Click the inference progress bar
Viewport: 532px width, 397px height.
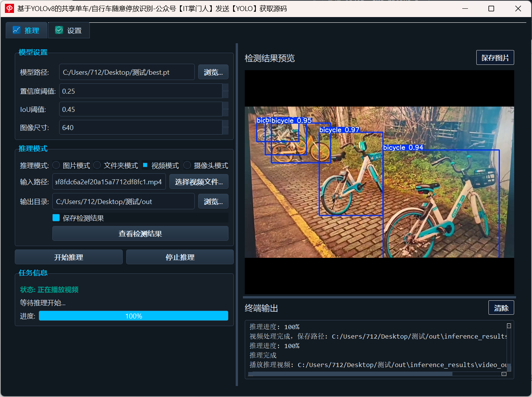(x=133, y=315)
